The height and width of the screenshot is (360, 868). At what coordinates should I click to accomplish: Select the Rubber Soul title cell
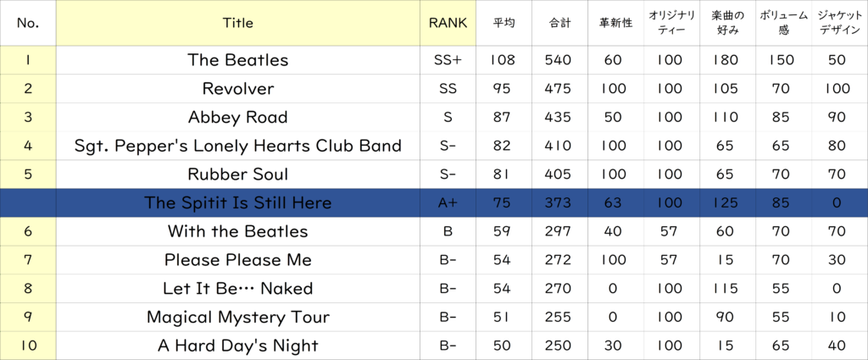(x=237, y=174)
